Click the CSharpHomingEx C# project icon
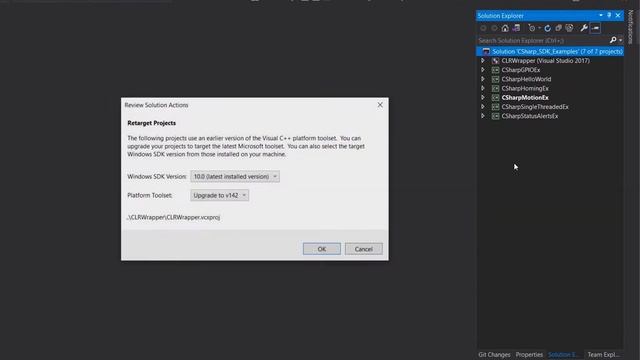This screenshot has height=360, width=640. (x=495, y=88)
